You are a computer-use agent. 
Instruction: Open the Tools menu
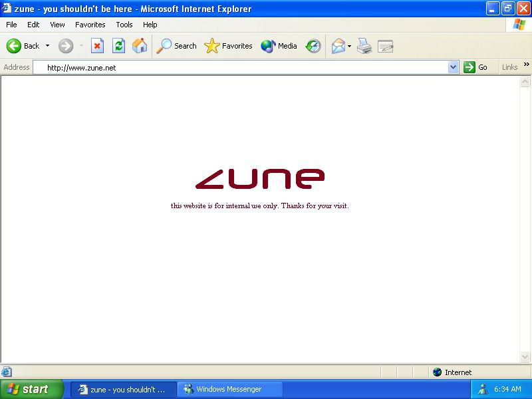click(124, 25)
